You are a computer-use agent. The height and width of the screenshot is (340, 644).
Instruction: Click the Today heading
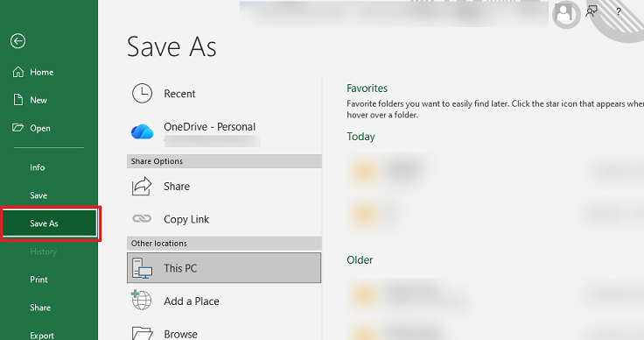pyautogui.click(x=360, y=137)
